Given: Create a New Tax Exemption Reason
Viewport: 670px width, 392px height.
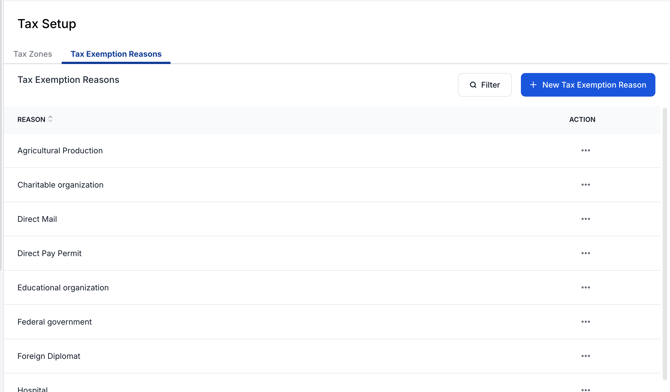Looking at the screenshot, I should click(x=588, y=85).
